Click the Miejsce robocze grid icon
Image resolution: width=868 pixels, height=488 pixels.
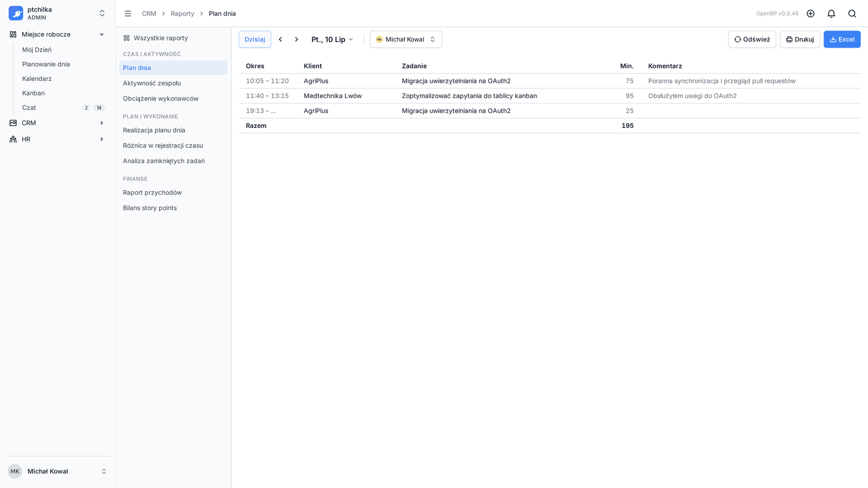pos(13,34)
